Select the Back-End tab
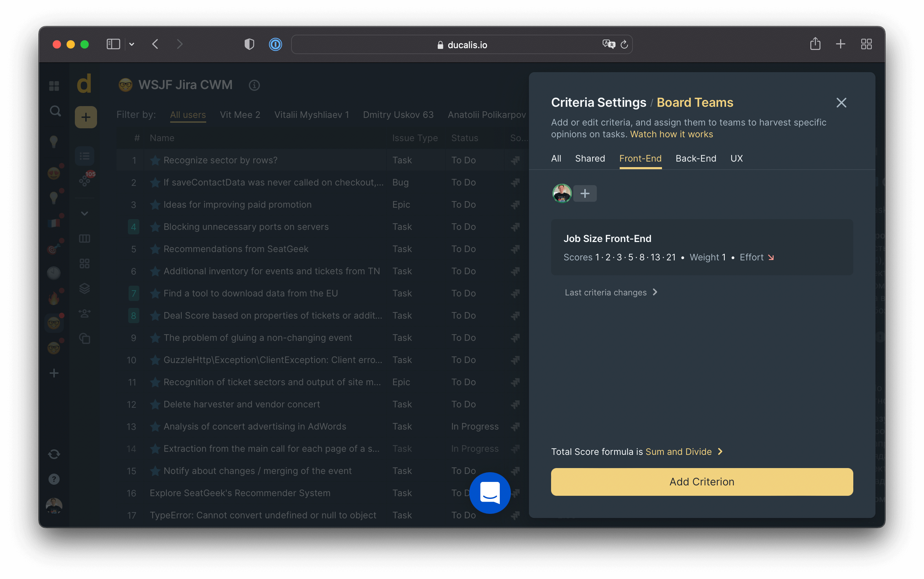924x579 pixels. click(695, 158)
